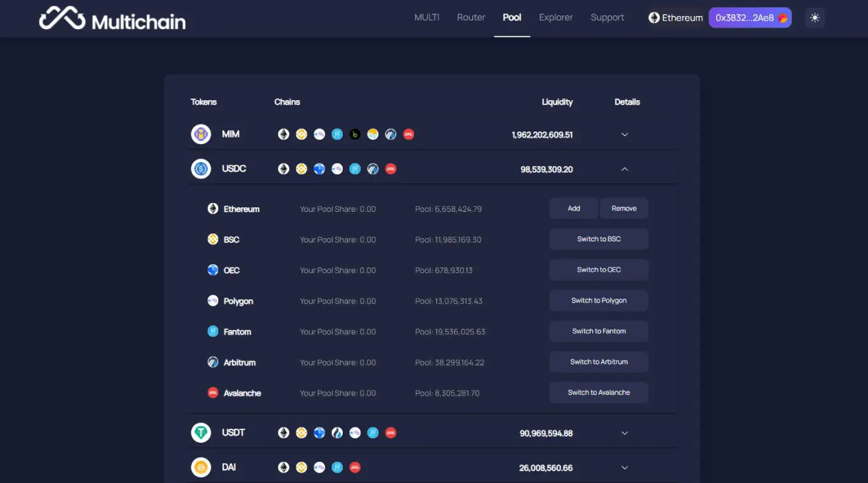Click the OEC icon in the USDC pool list

coord(213,270)
